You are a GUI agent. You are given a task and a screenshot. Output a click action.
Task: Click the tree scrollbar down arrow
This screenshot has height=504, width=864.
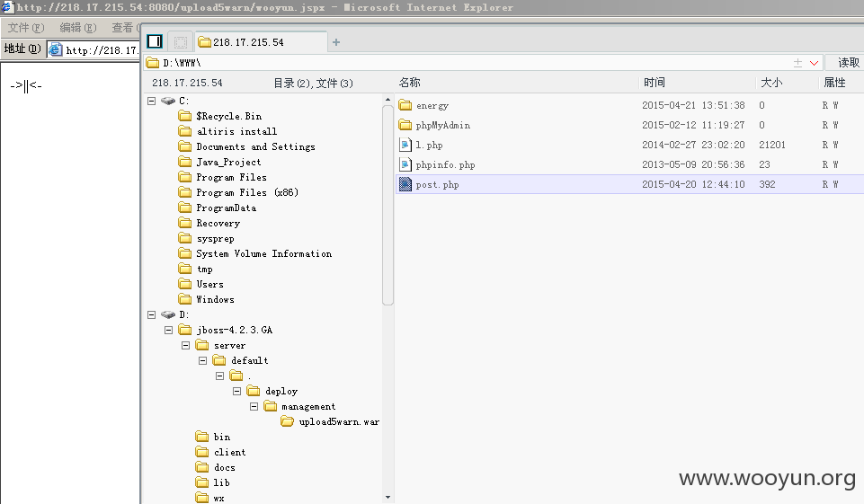[387, 498]
